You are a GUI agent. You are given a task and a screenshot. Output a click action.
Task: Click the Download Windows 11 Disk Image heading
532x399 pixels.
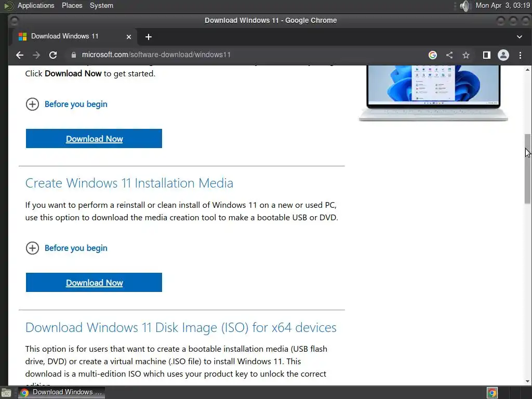pos(181,327)
